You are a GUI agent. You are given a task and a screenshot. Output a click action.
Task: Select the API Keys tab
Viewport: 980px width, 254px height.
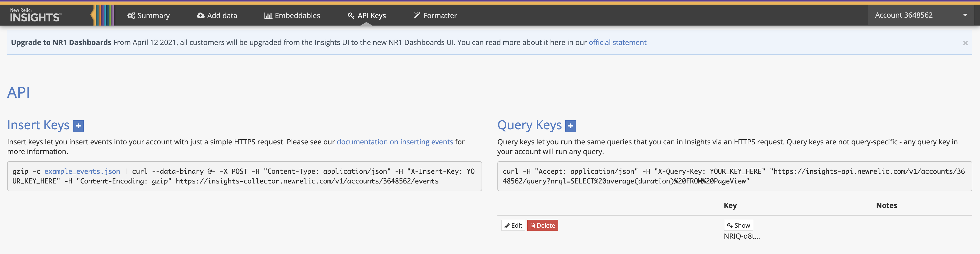[x=366, y=16]
